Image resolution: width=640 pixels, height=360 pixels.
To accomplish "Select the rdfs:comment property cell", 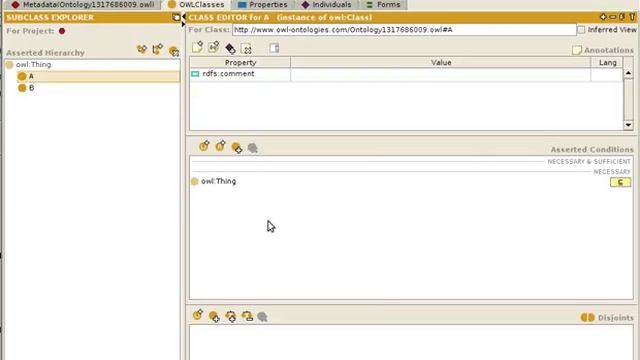I will pos(240,74).
